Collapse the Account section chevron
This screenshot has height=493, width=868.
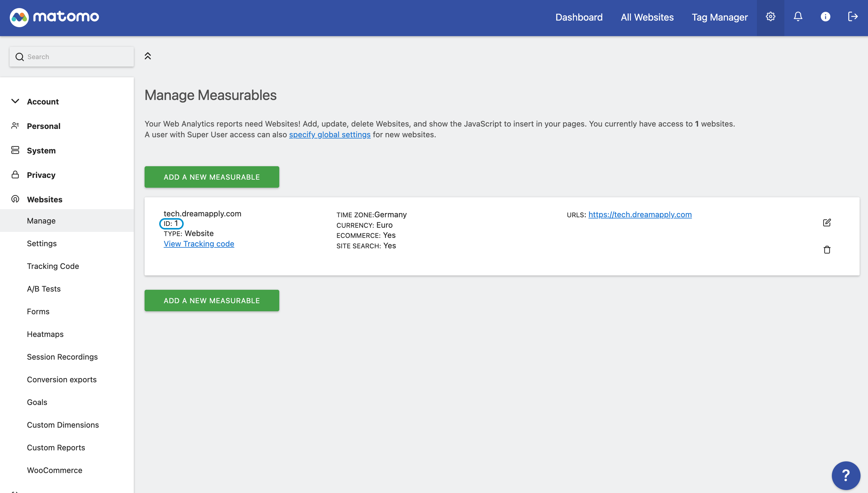[x=15, y=101]
